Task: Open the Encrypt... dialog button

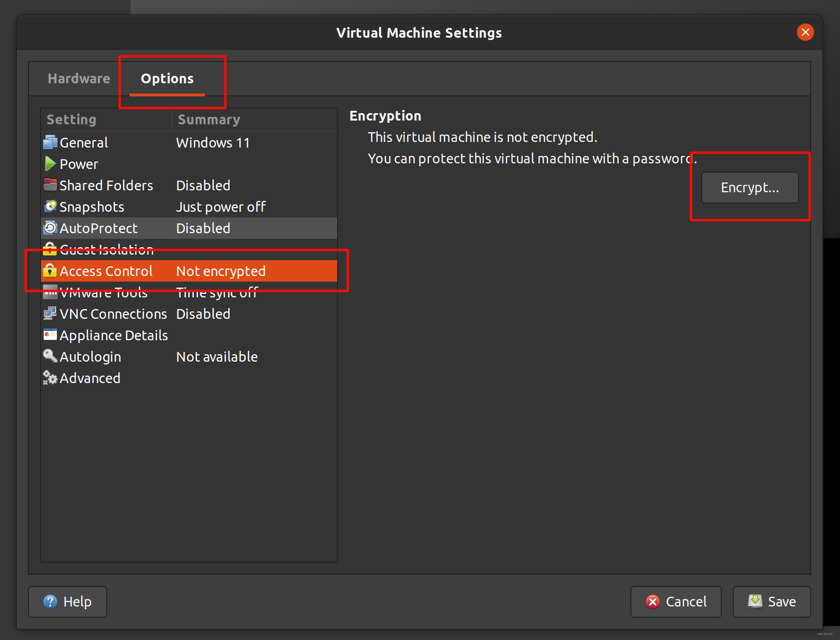Action: 750,188
